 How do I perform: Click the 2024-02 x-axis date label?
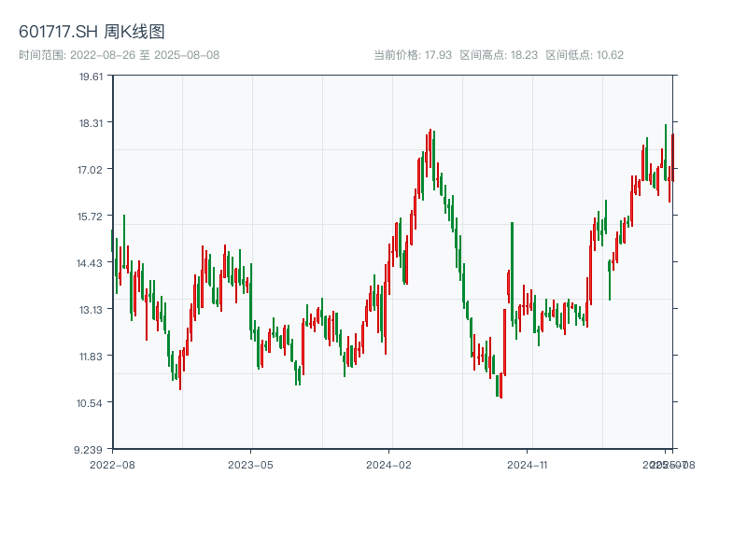point(389,464)
